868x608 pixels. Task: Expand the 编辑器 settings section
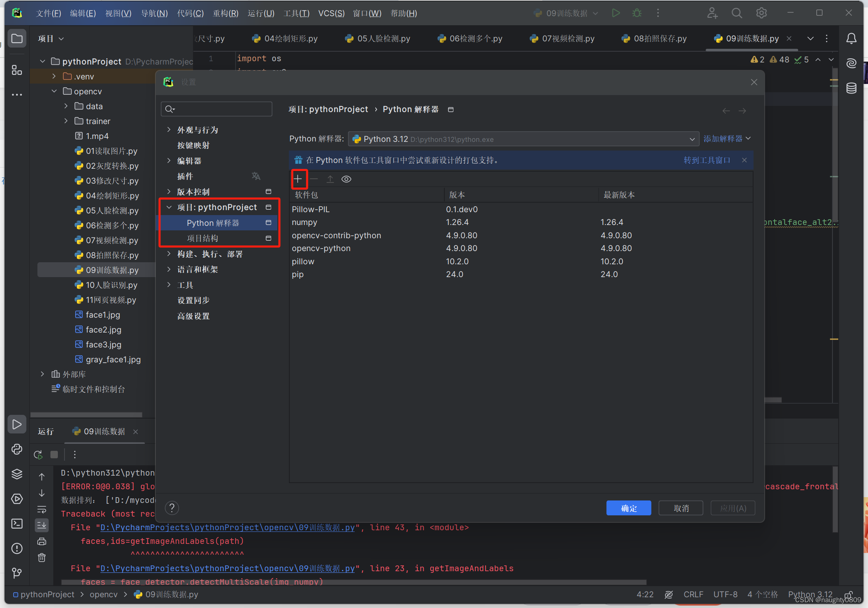click(x=169, y=160)
